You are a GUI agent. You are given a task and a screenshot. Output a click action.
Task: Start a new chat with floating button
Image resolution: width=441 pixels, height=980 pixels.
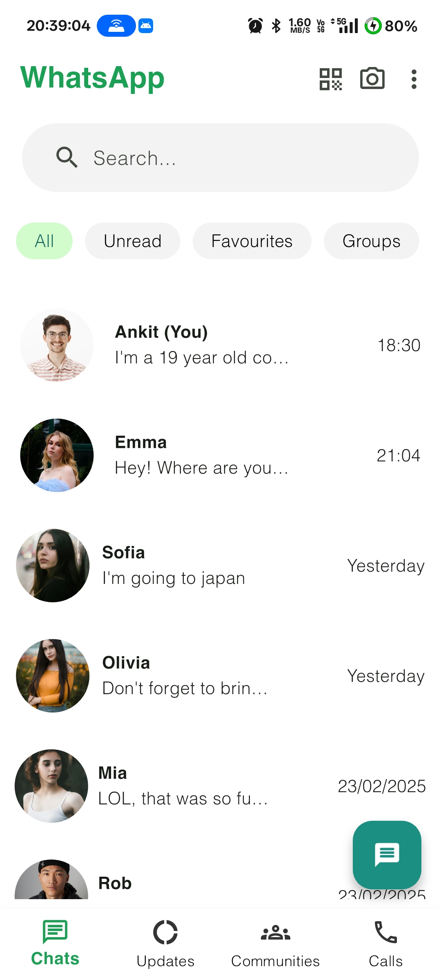point(387,853)
